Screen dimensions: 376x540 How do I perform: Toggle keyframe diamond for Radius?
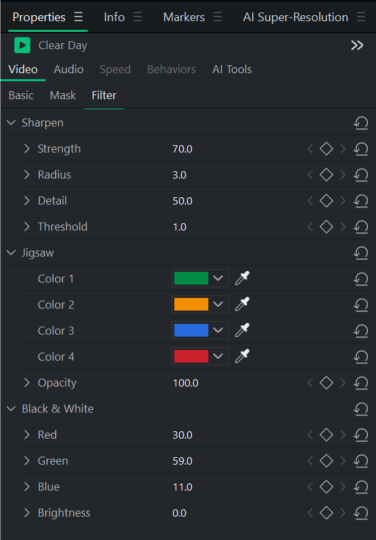coord(326,175)
